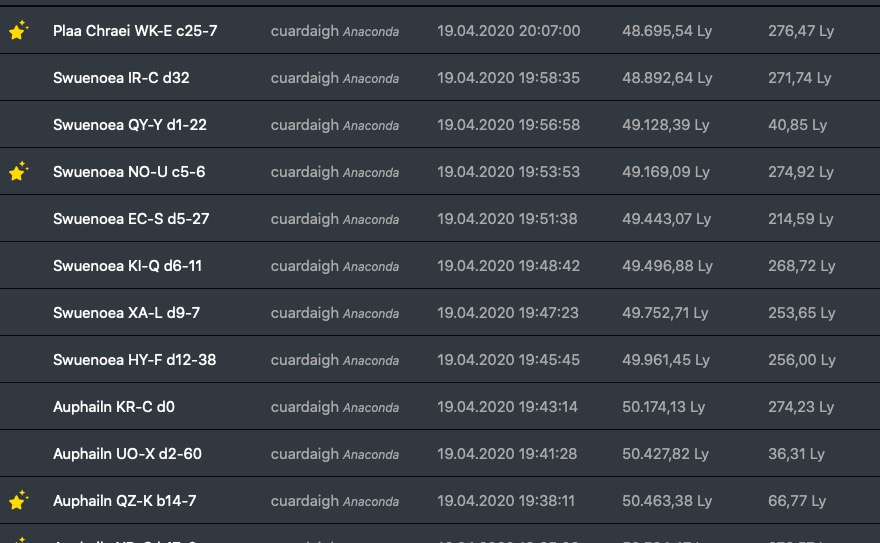This screenshot has width=880, height=543.
Task: Open the Swuenoea IR-C d32 system link
Action: click(121, 78)
